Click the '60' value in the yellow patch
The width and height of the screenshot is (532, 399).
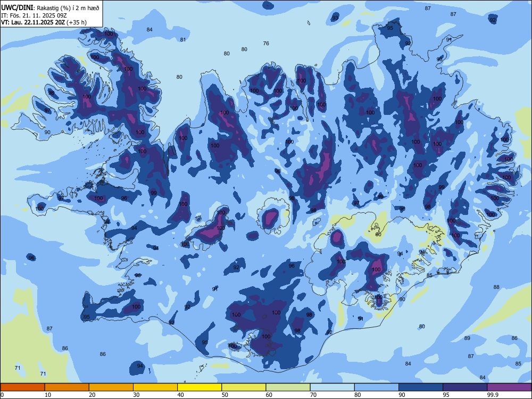378,235
